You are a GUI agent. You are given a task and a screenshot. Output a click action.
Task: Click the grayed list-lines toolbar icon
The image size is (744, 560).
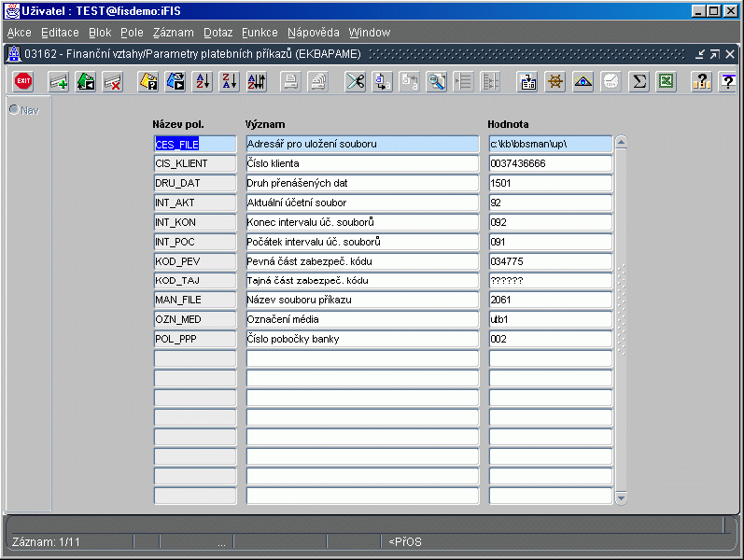pyautogui.click(x=464, y=81)
